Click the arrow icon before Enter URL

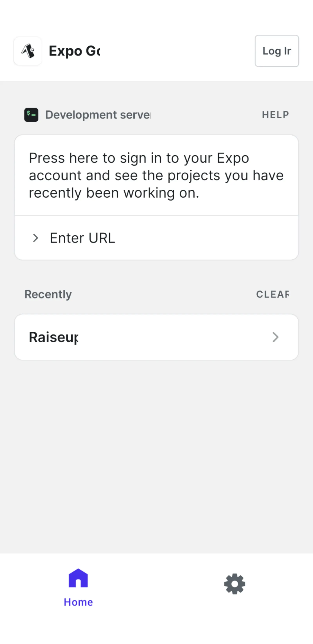pyautogui.click(x=35, y=238)
